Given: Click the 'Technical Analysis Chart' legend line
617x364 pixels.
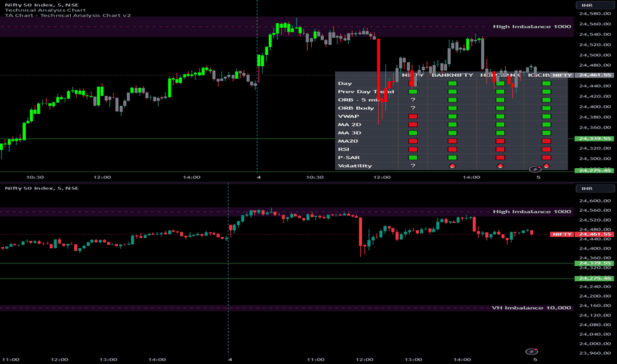Looking at the screenshot, I should coord(45,10).
